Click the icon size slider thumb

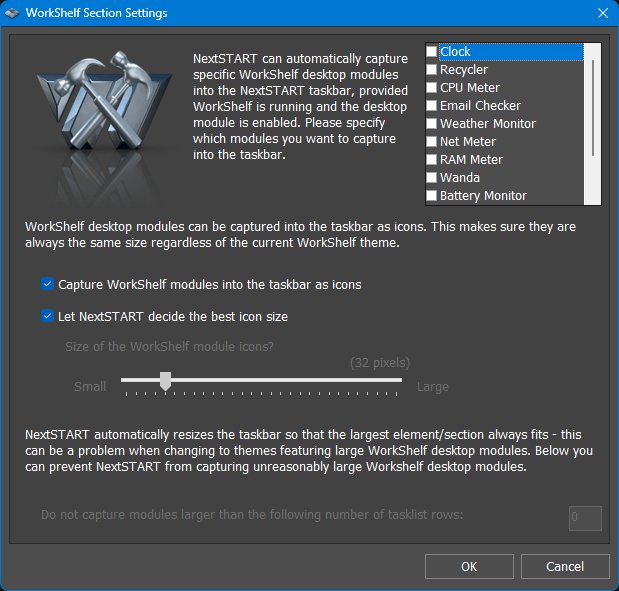(165, 381)
